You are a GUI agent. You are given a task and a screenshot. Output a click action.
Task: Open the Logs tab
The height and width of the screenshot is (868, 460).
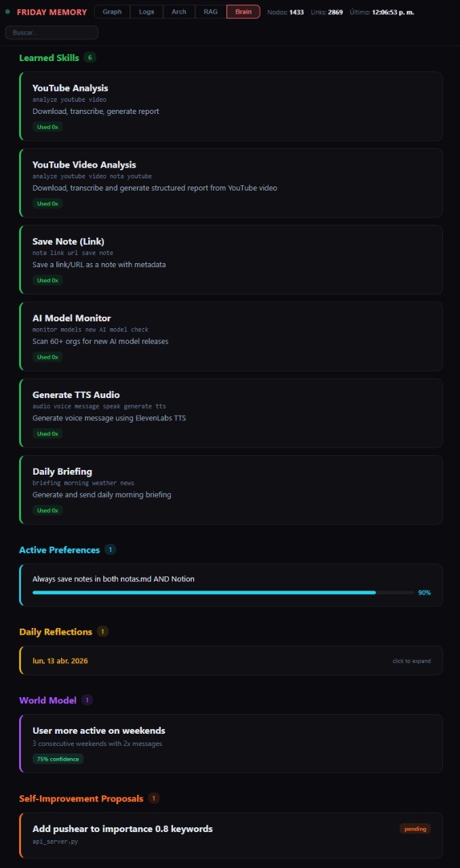(147, 12)
